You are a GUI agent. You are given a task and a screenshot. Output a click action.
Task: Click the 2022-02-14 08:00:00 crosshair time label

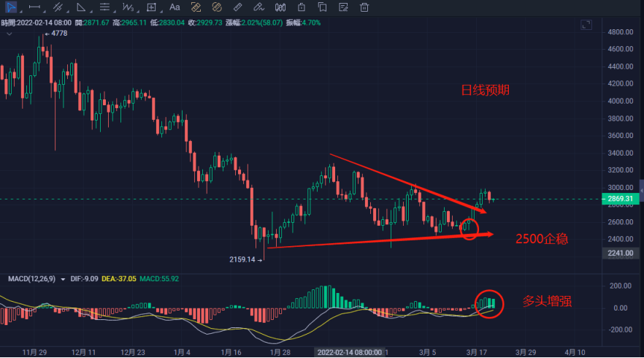(350, 352)
